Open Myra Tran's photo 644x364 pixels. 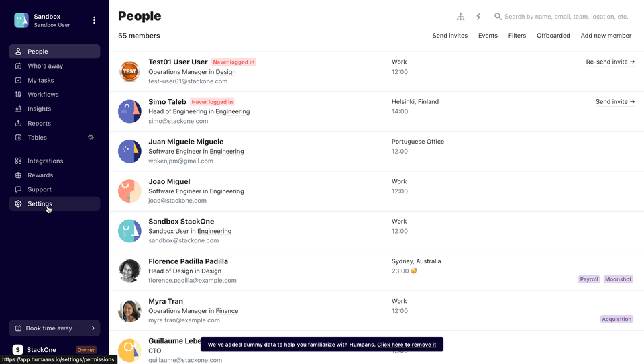(129, 310)
